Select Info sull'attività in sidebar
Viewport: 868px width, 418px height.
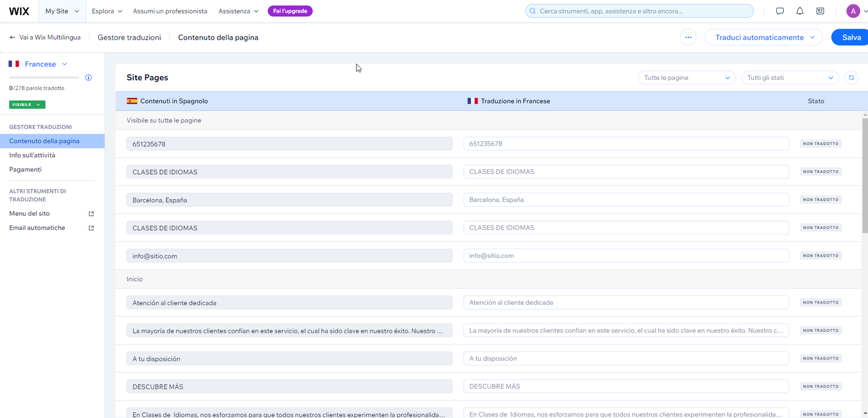(32, 155)
